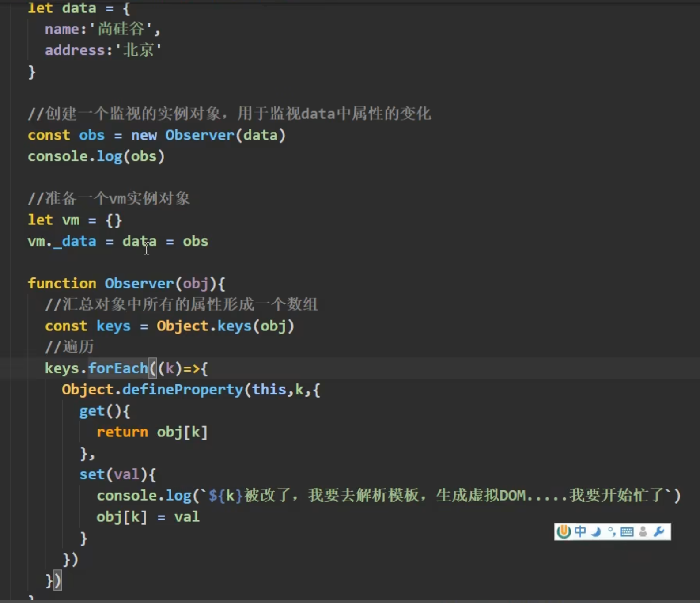Toggle Chinese punctuation mode icon

(612, 531)
